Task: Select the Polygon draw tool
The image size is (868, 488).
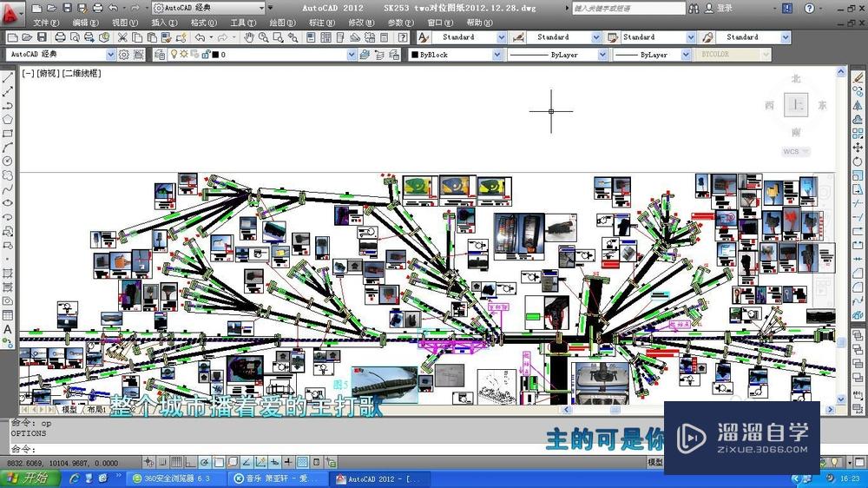Action: coord(8,120)
